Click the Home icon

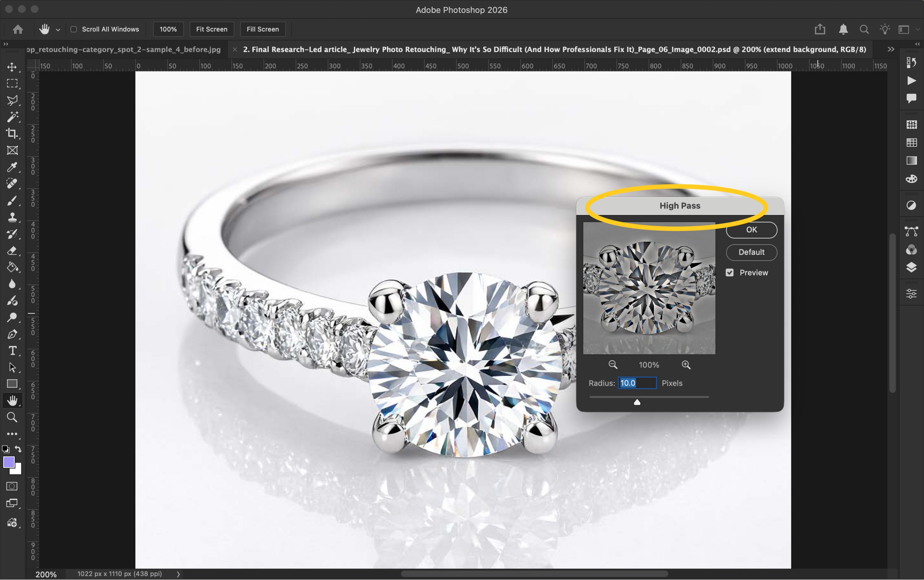pos(18,29)
